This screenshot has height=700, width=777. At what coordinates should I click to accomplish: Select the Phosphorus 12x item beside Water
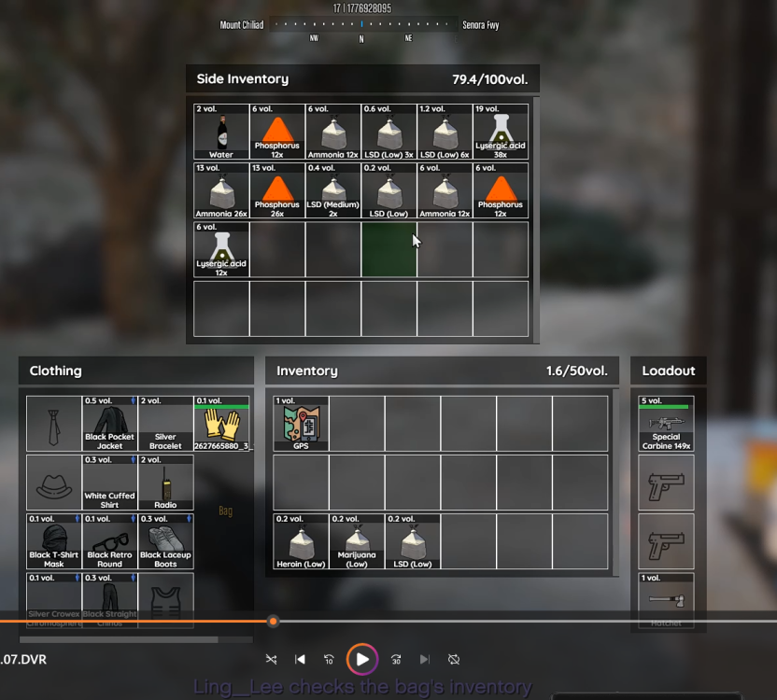[277, 132]
